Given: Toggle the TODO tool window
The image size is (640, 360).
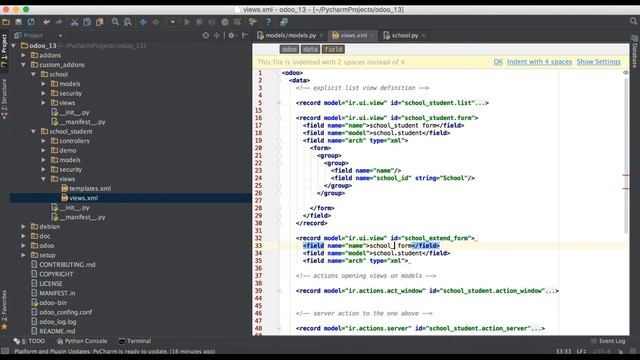Looking at the screenshot, I should pyautogui.click(x=29, y=341).
